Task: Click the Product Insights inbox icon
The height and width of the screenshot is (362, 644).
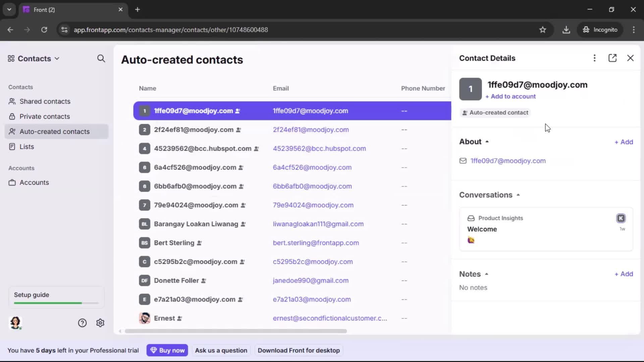Action: pos(471,218)
